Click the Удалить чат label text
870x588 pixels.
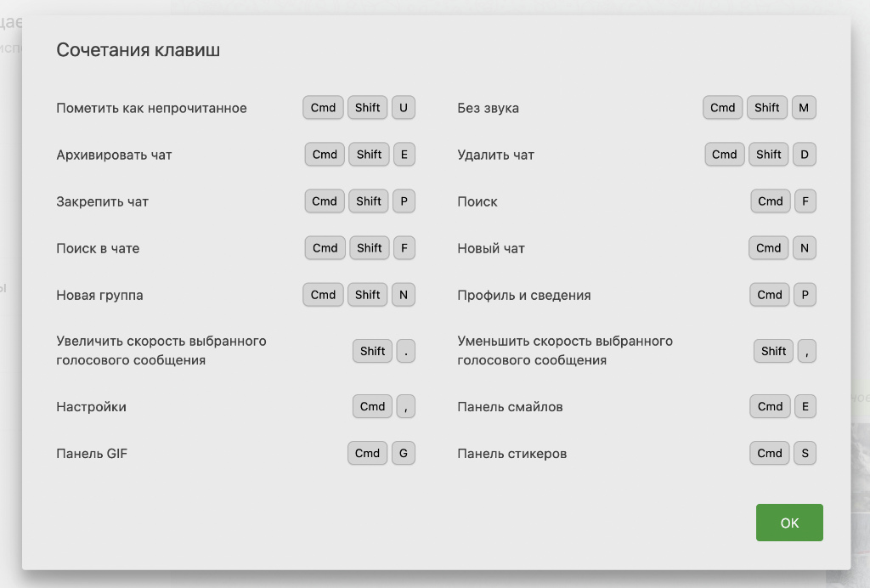pyautogui.click(x=495, y=155)
